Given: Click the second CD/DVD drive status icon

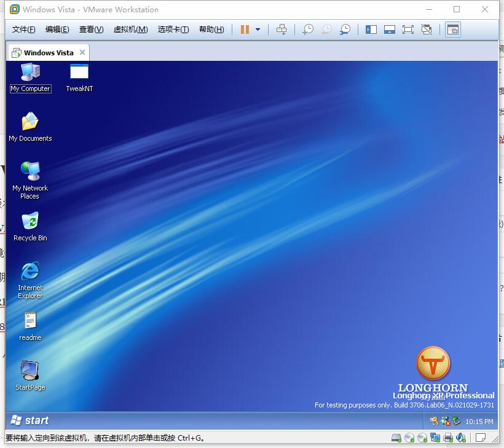Looking at the screenshot, I should pos(422,438).
